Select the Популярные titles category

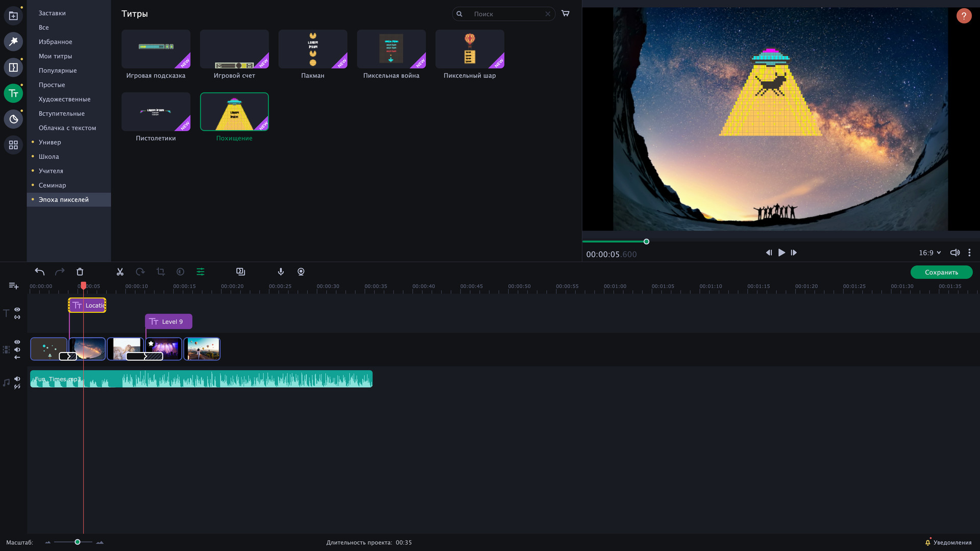pos(58,70)
